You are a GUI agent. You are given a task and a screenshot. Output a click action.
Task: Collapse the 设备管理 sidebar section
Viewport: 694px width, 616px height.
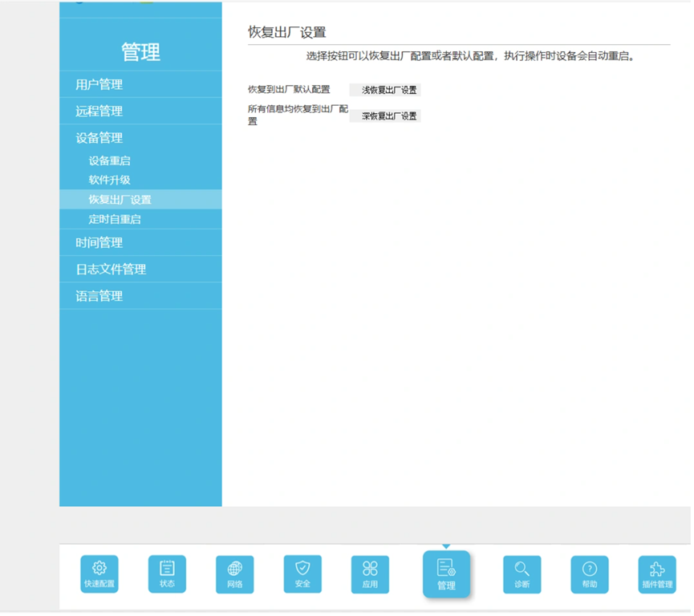99,138
